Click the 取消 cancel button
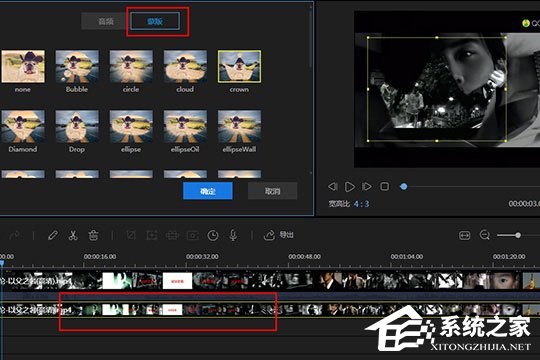 (272, 191)
